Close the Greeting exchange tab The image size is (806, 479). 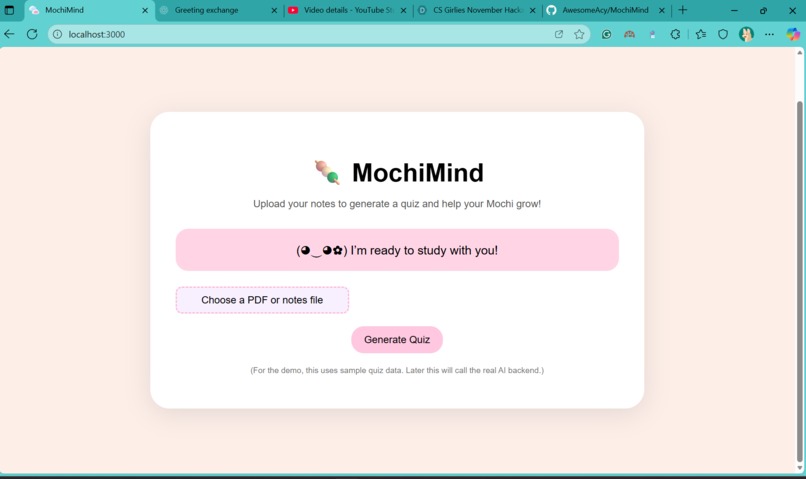[274, 10]
